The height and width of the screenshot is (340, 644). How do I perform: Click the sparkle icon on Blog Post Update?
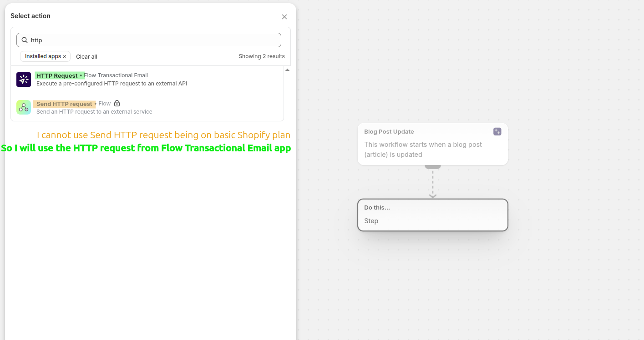click(497, 131)
